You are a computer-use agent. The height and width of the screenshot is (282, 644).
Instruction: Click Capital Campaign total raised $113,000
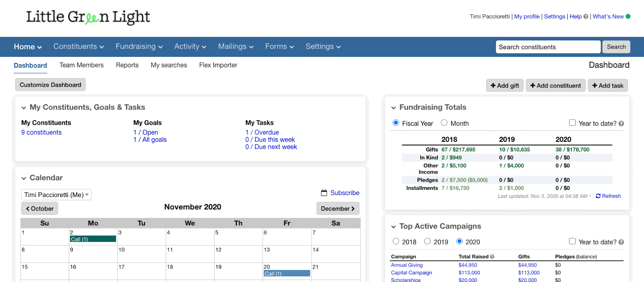click(x=469, y=273)
